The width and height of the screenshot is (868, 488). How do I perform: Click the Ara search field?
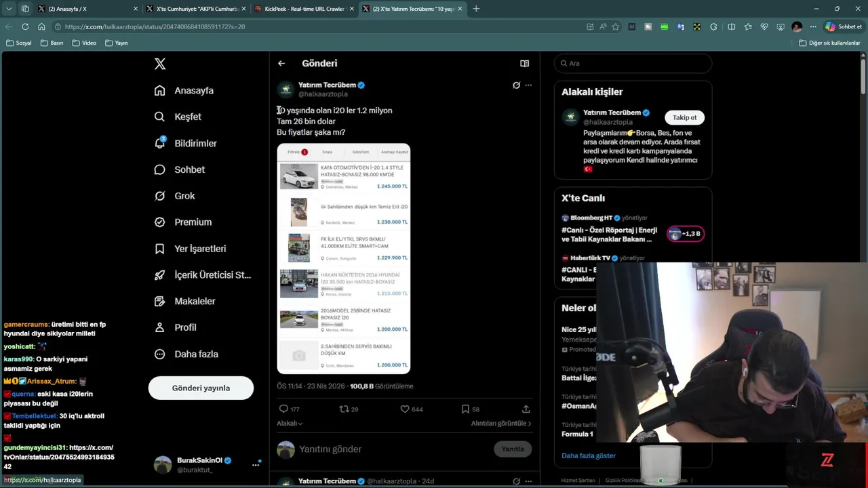633,63
